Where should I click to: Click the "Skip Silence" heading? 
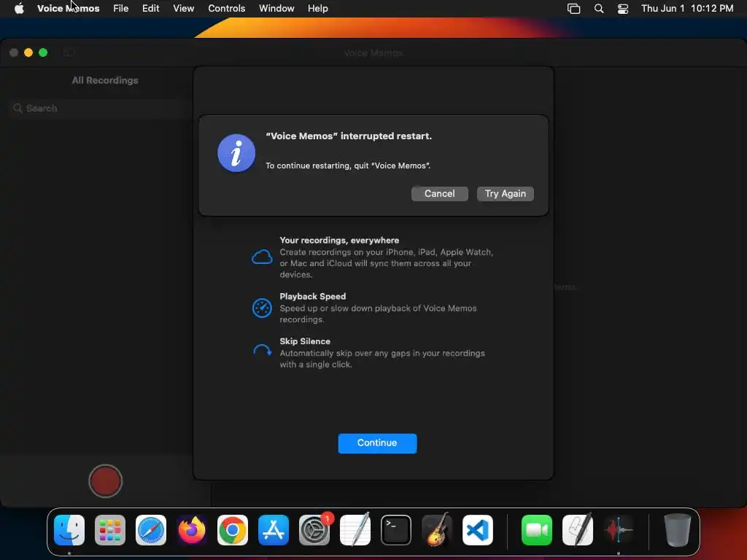(x=305, y=341)
